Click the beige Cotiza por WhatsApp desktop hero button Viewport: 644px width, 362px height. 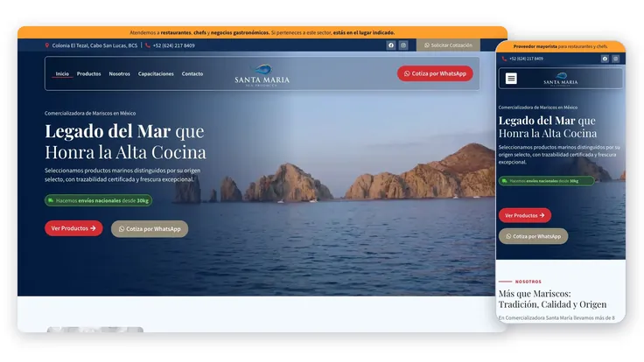coord(150,229)
